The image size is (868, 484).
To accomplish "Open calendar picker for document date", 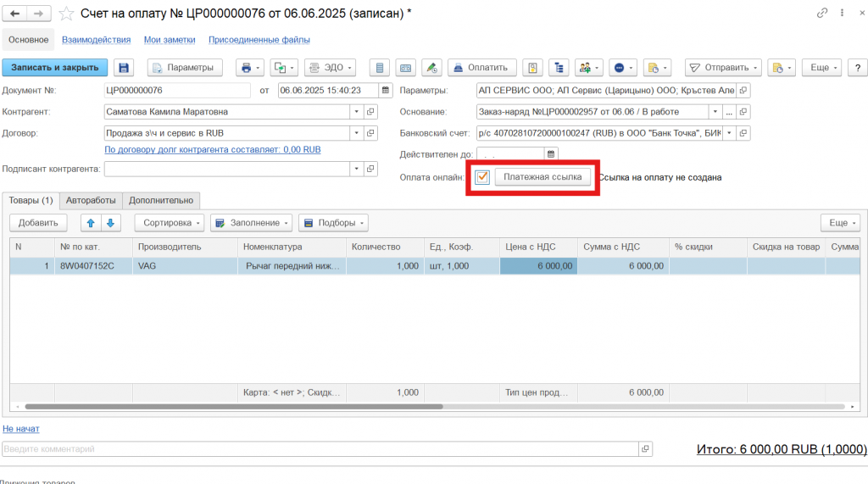I will click(386, 90).
